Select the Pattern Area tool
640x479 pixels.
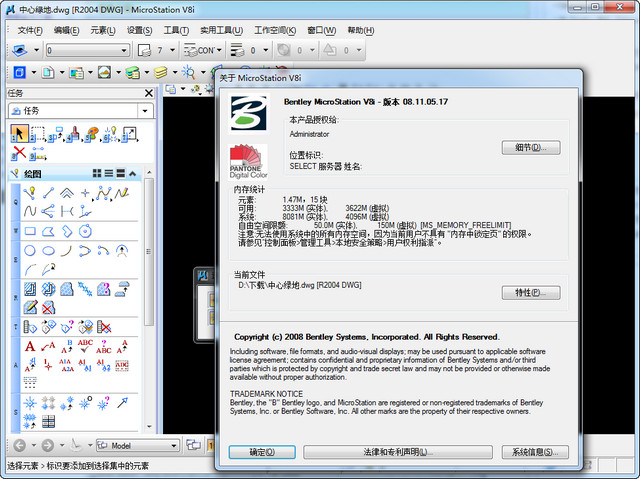(x=67, y=289)
